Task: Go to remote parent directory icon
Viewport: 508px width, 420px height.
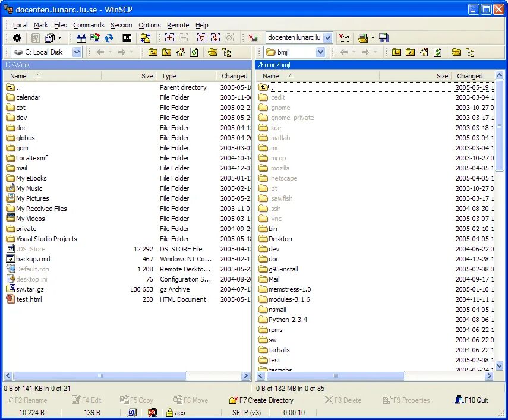Action: pyautogui.click(x=396, y=52)
